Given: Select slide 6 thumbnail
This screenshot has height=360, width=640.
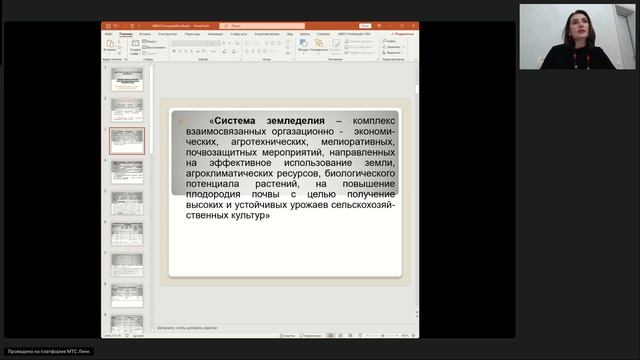Looking at the screenshot, I should (127, 234).
